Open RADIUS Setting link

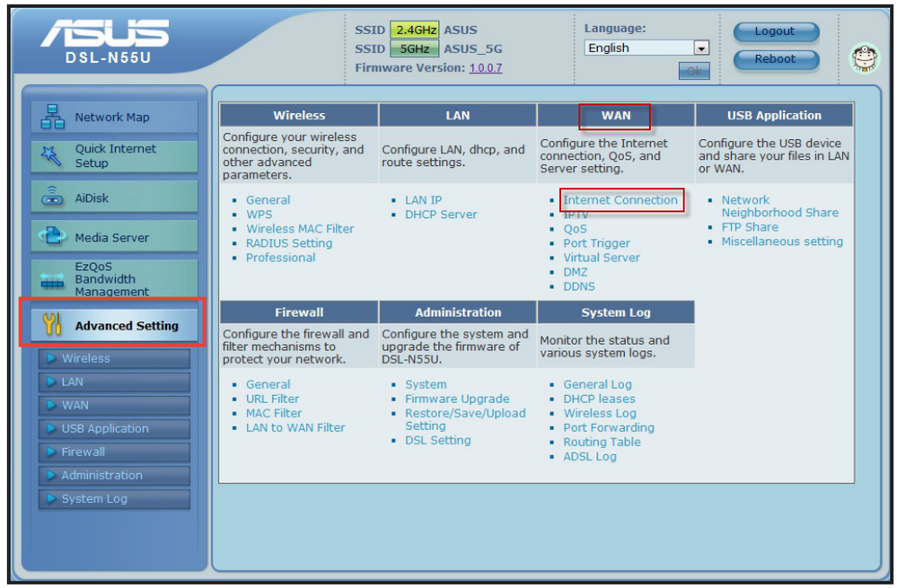(x=289, y=243)
